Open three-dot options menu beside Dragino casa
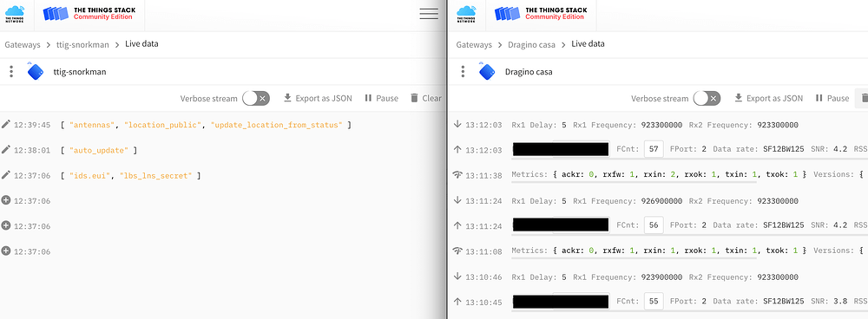868x319 pixels. 463,72
